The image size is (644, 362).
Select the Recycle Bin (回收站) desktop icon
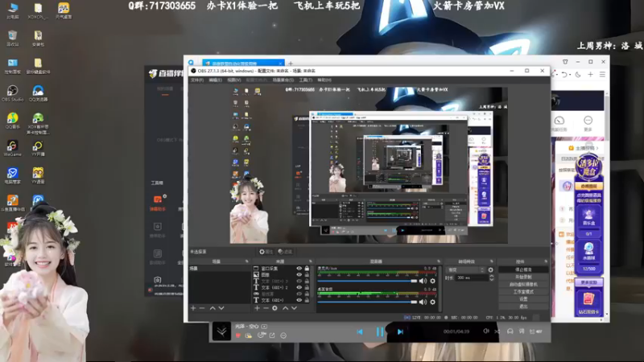(x=12, y=38)
